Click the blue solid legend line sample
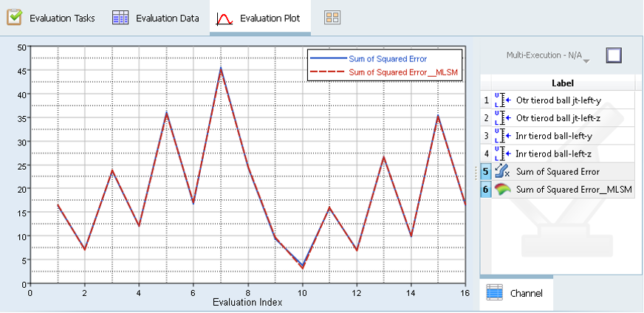This screenshot has width=644, height=313. tap(328, 59)
